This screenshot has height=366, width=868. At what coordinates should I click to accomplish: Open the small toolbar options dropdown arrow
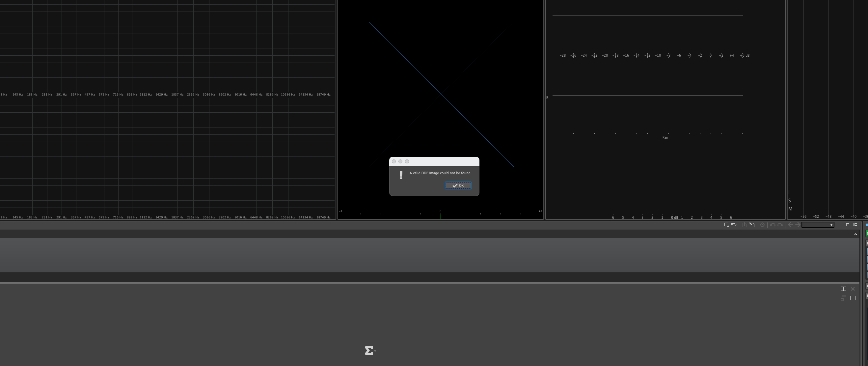tap(840, 225)
